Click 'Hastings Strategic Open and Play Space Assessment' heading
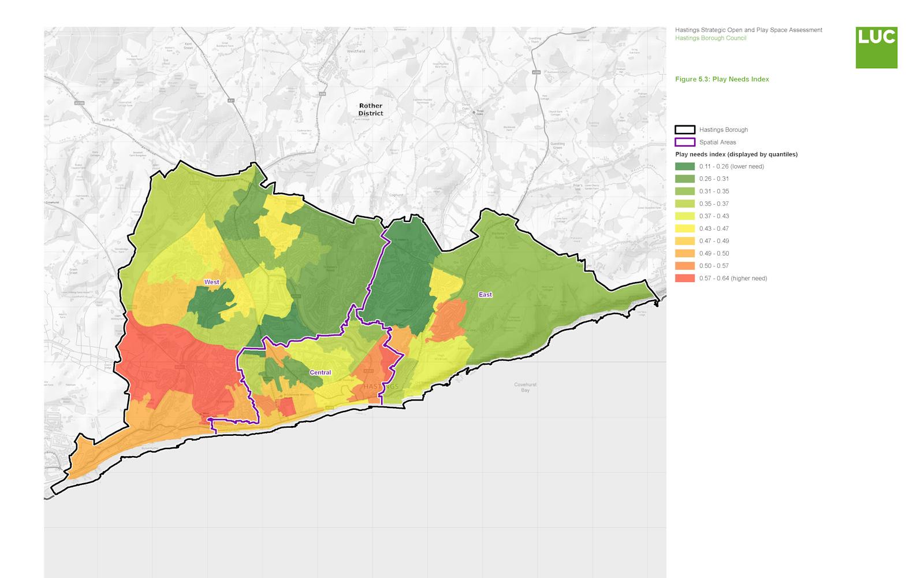The image size is (924, 578). [748, 30]
